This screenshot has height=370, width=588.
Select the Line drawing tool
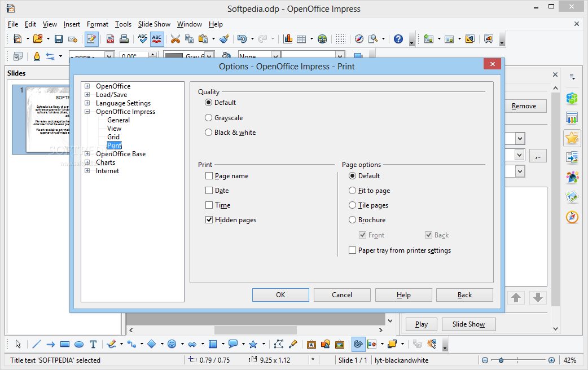pos(36,344)
